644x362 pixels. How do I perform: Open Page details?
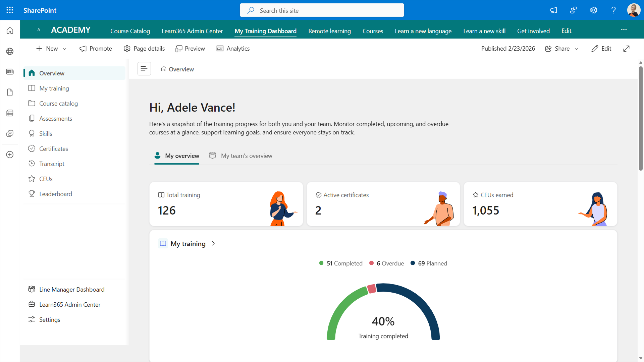click(x=144, y=49)
